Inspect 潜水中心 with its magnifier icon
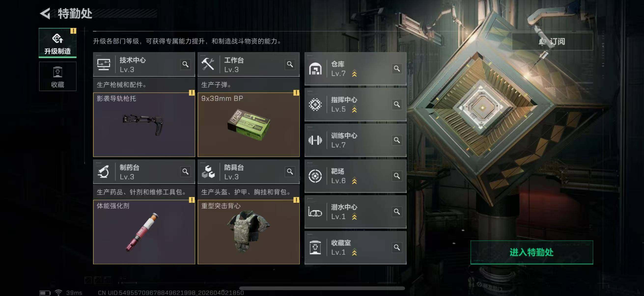The height and width of the screenshot is (296, 644). pos(397,212)
